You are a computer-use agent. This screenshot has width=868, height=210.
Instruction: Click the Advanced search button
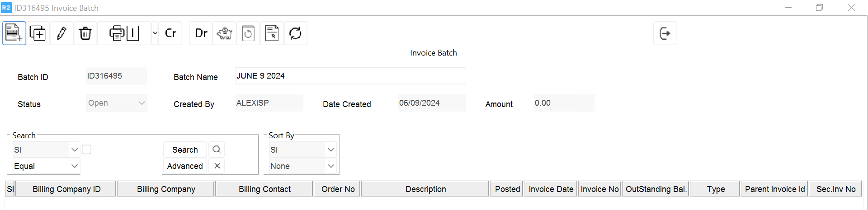185,166
